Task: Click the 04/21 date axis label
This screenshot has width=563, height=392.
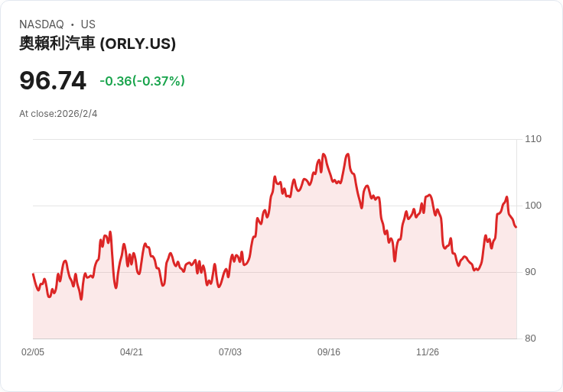Action: click(x=132, y=352)
